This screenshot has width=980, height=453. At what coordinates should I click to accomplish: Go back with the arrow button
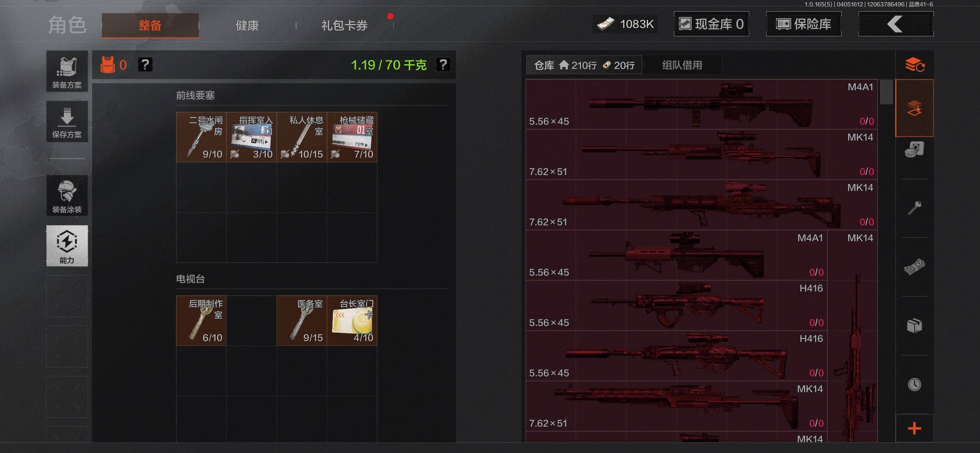(896, 24)
